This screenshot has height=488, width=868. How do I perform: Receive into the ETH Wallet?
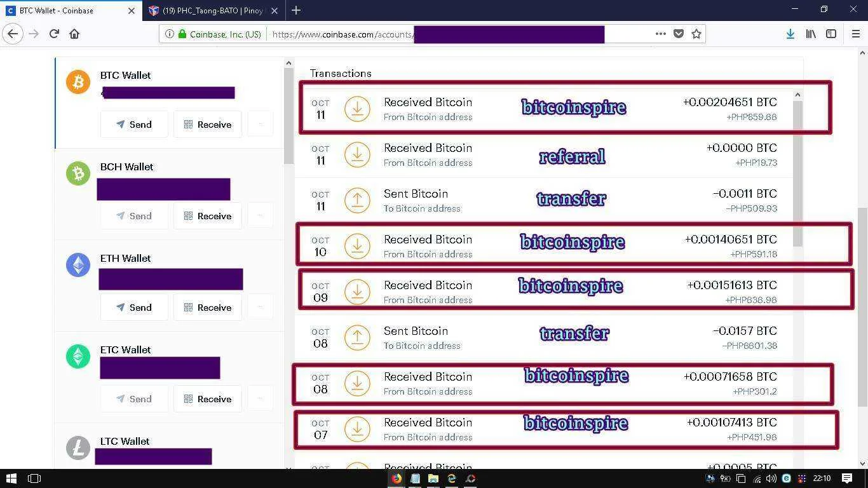pyautogui.click(x=208, y=308)
